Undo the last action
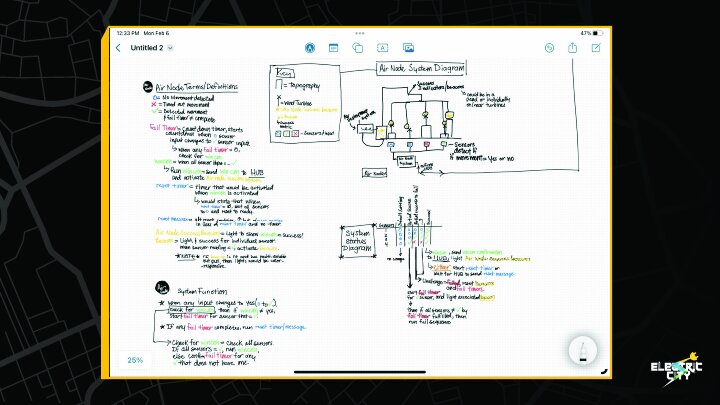Screen dimensions: 720x405 (549, 48)
